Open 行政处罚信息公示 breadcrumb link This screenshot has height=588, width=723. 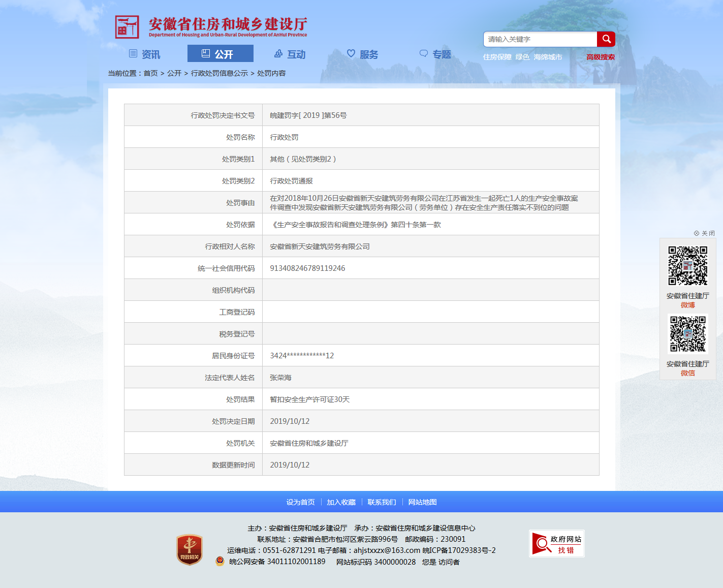(x=219, y=73)
